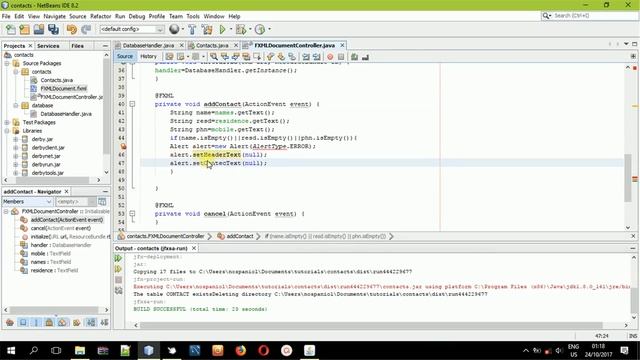The height and width of the screenshot is (360, 640).
Task: Open Opera from the taskbar
Action: tap(264, 351)
